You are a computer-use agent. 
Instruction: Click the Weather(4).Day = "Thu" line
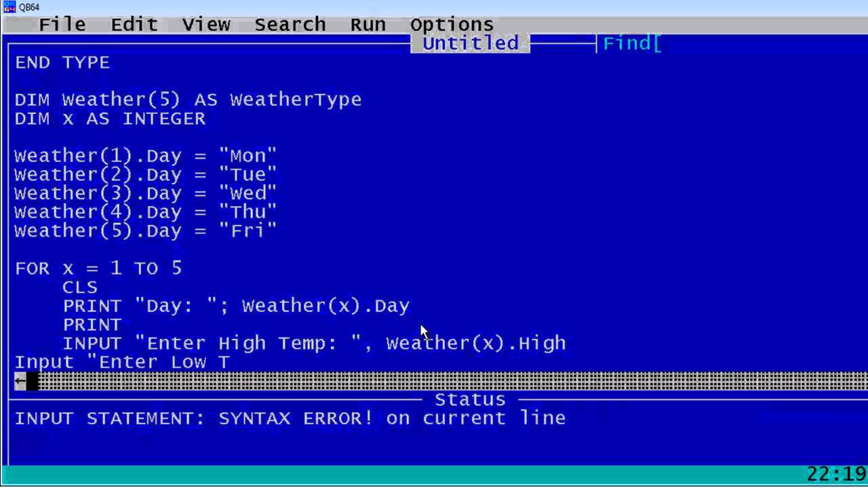(146, 212)
